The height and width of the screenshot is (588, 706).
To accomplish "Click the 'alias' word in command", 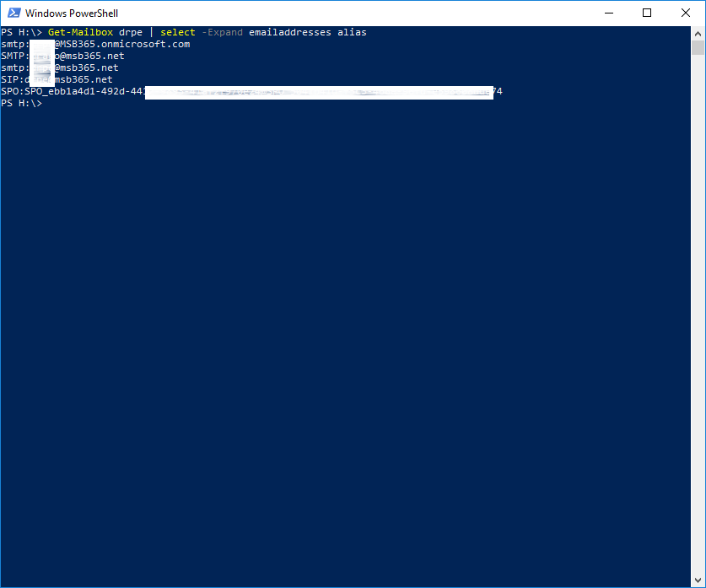I will (x=352, y=32).
